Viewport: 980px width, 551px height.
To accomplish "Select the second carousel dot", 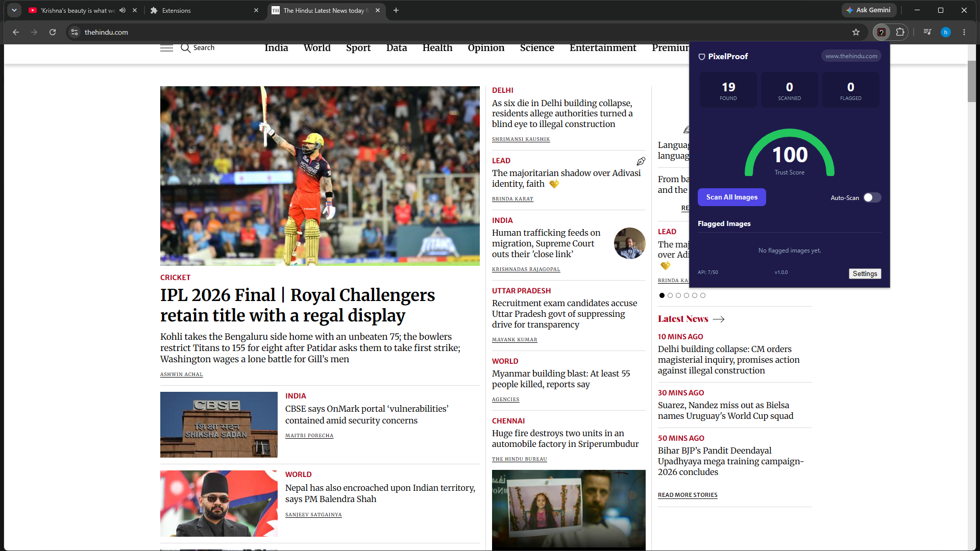I will pyautogui.click(x=670, y=295).
